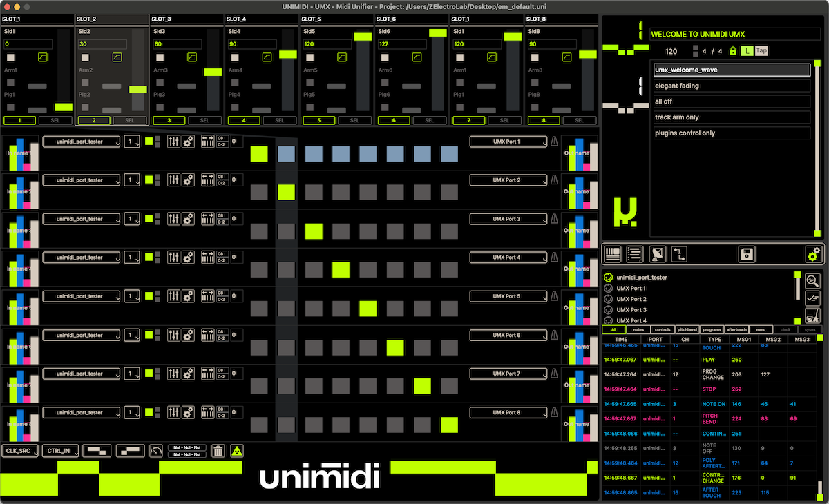Click the checklist filter icon in monitor

(813, 299)
